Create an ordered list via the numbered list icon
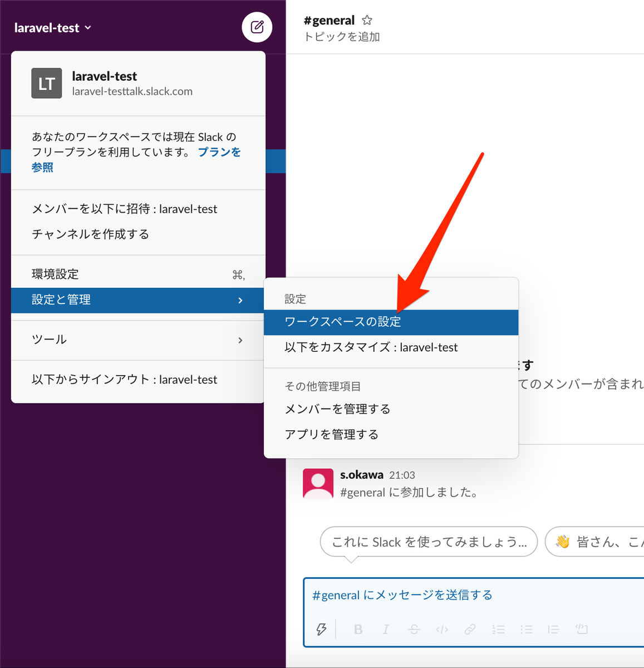This screenshot has height=668, width=644. pyautogui.click(x=498, y=629)
